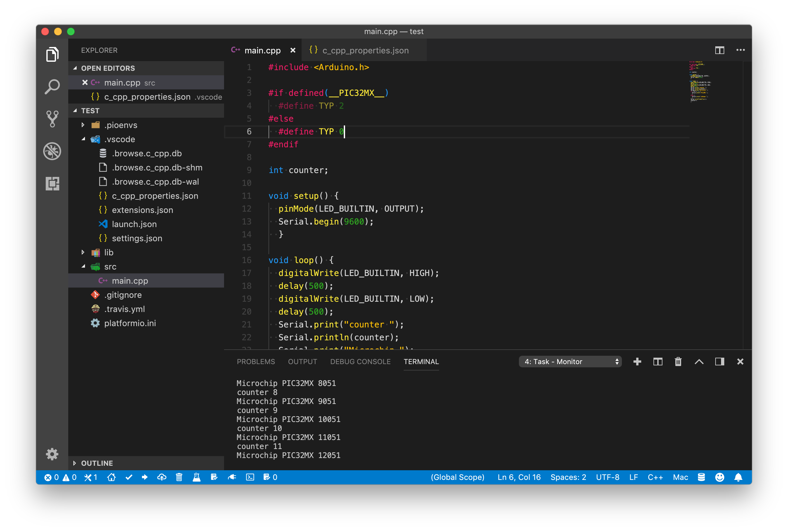Viewport: 788px width, 532px height.
Task: Open PlatformIO Home via house icon
Action: tap(112, 477)
